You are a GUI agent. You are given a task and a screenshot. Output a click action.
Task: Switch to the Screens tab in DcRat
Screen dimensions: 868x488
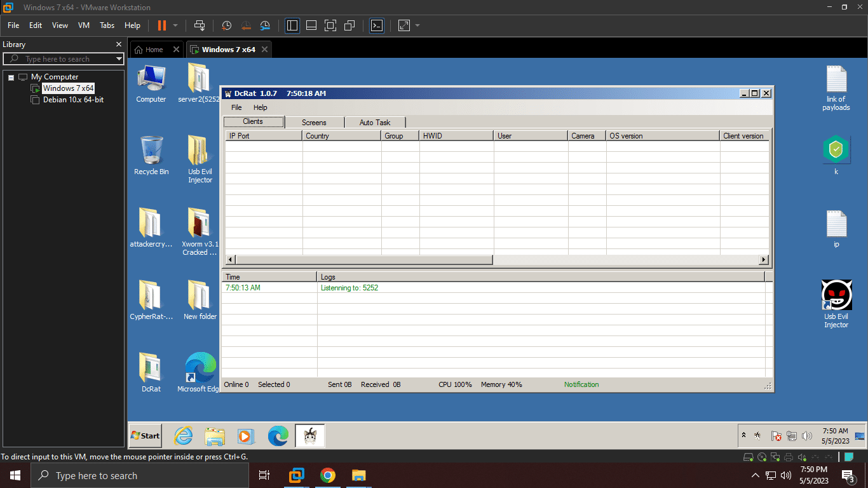click(x=315, y=122)
